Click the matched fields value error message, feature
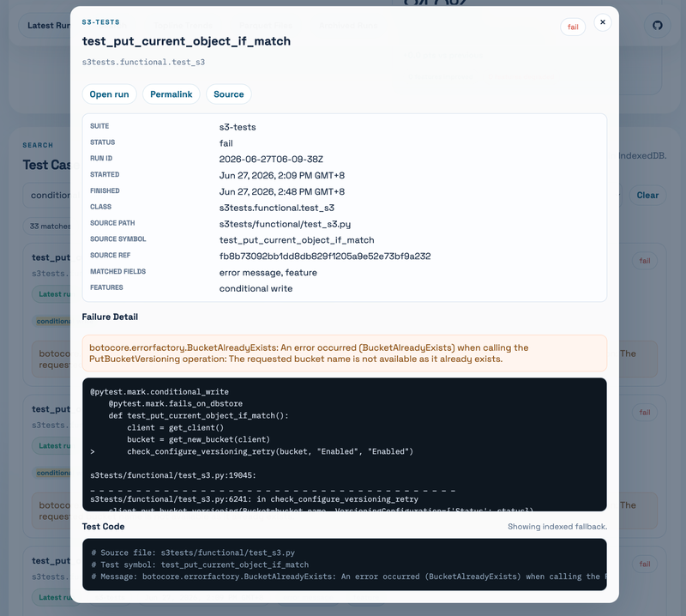 [x=268, y=273]
